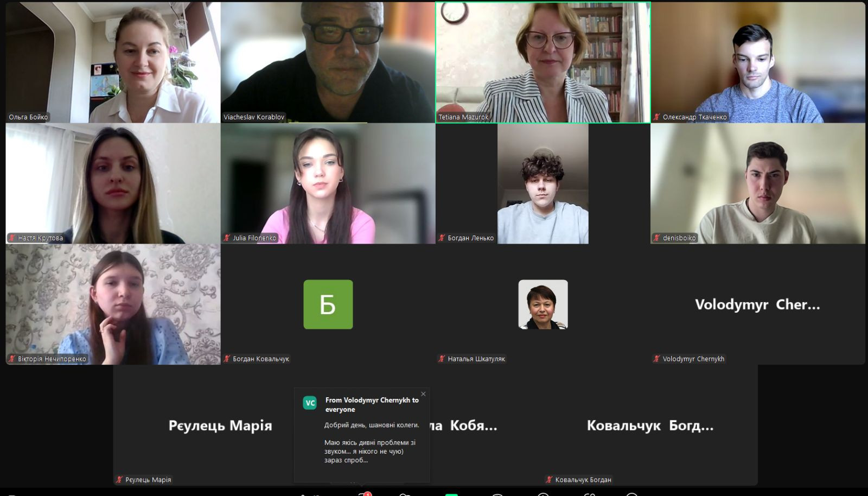Select the Реулець Марія participant tile
Viewport: 868px width, 496px height.
(x=221, y=425)
